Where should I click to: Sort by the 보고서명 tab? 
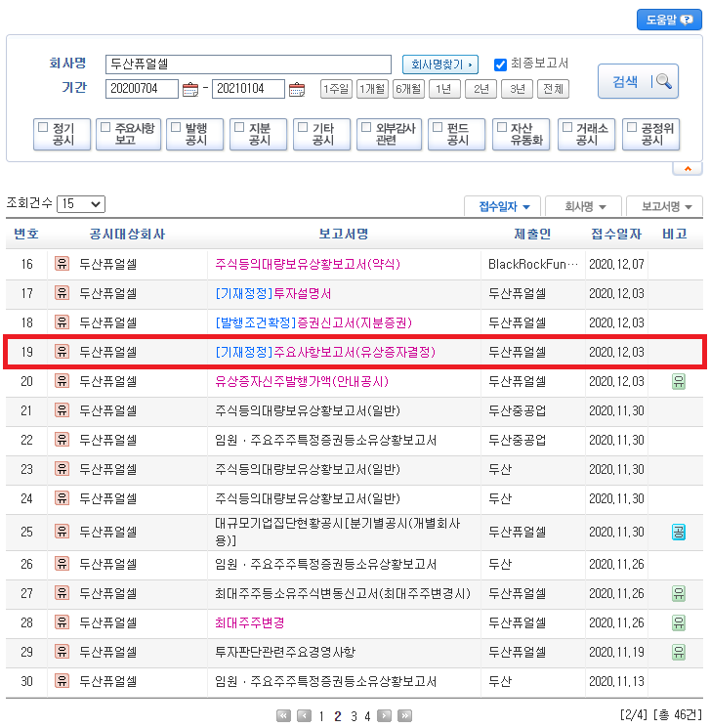(x=665, y=206)
